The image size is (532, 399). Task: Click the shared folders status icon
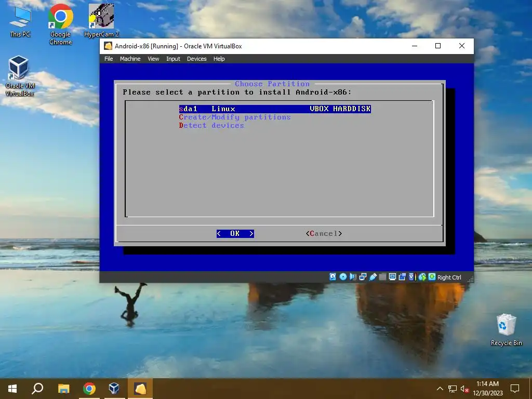[x=383, y=277]
